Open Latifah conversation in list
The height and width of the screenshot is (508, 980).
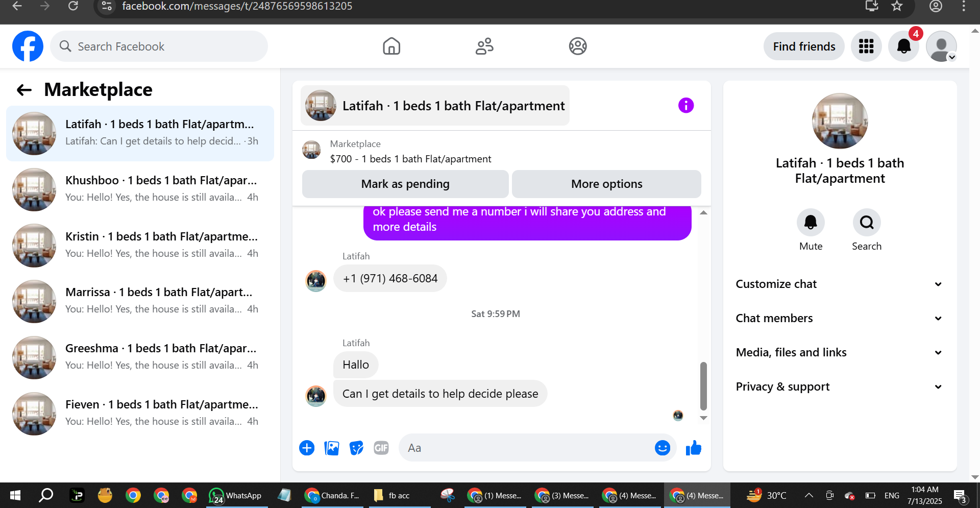(140, 134)
